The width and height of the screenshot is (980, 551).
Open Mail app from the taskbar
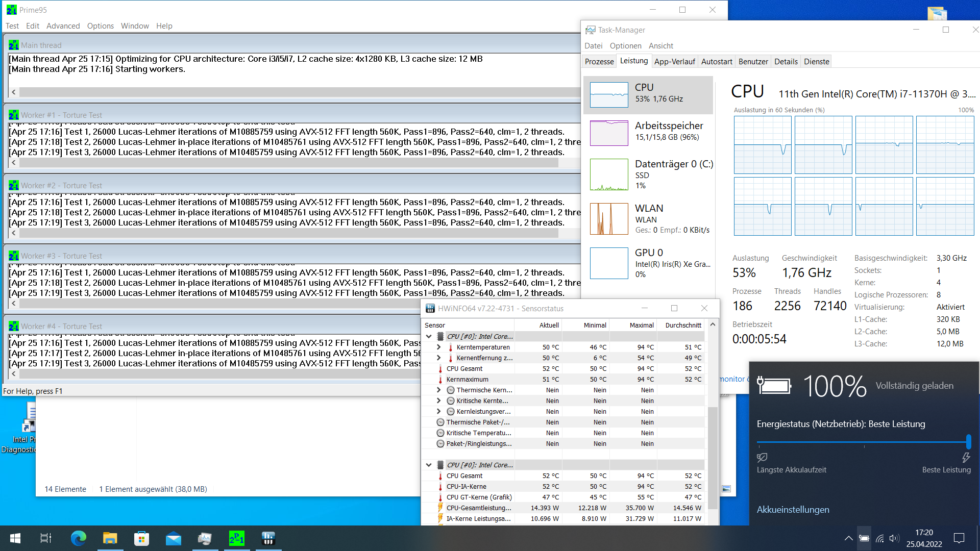174,538
